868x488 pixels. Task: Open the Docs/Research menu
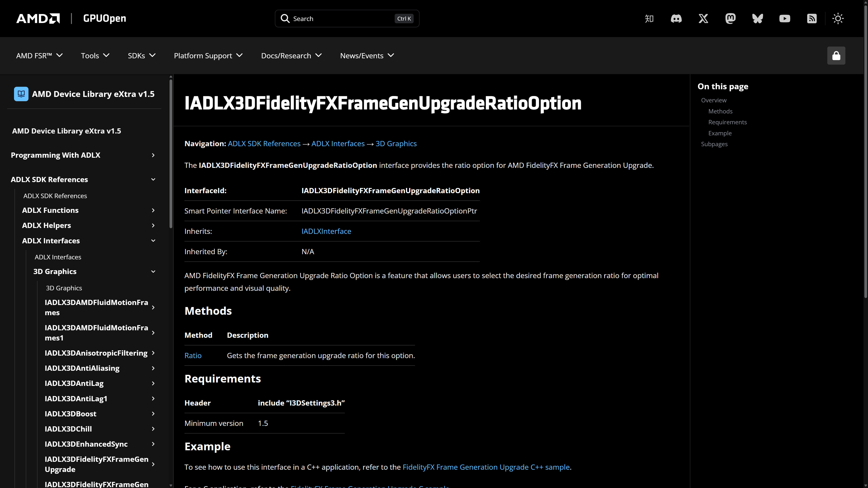[291, 56]
